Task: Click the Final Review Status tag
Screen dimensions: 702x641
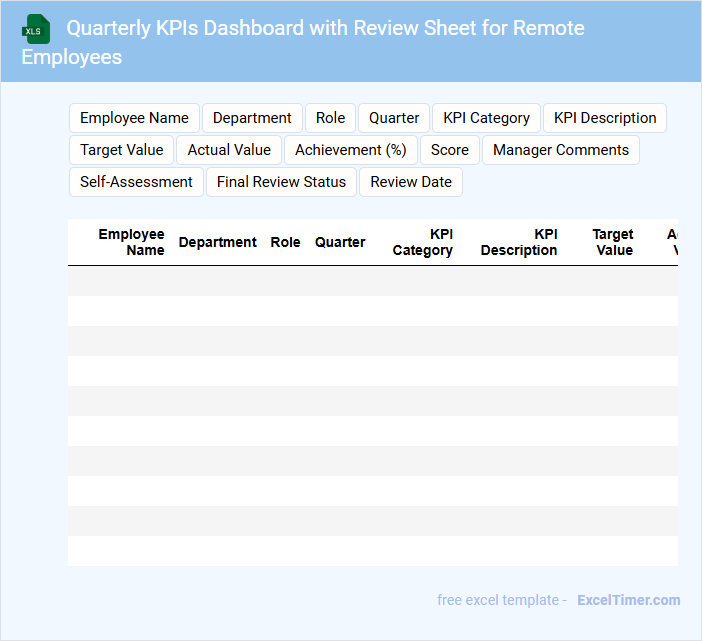Action: [281, 182]
